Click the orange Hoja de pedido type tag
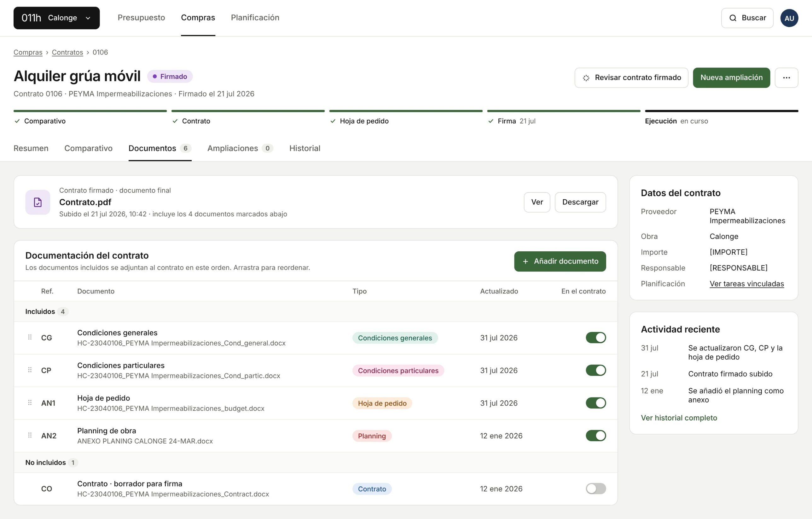812x519 pixels. pyautogui.click(x=382, y=403)
